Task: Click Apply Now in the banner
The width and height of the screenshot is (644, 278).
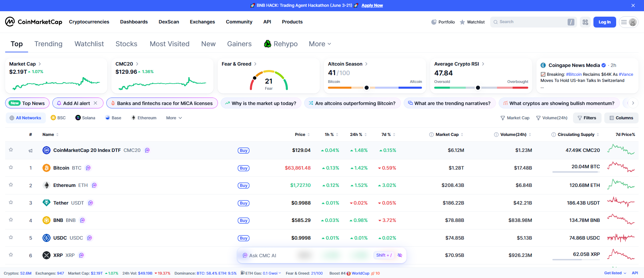Action: point(372,5)
